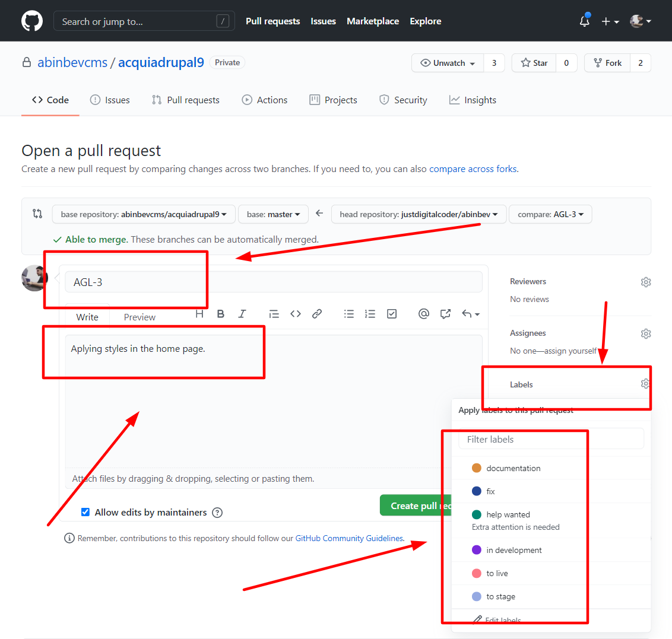Screen dimensions: 672x639
Task: Reference an issue or pull request icon
Action: (x=445, y=314)
